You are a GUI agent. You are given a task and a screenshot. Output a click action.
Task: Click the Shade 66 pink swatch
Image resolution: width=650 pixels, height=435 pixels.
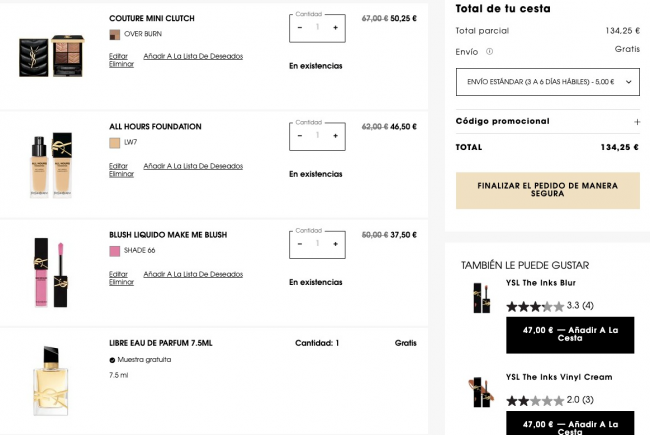coord(115,251)
